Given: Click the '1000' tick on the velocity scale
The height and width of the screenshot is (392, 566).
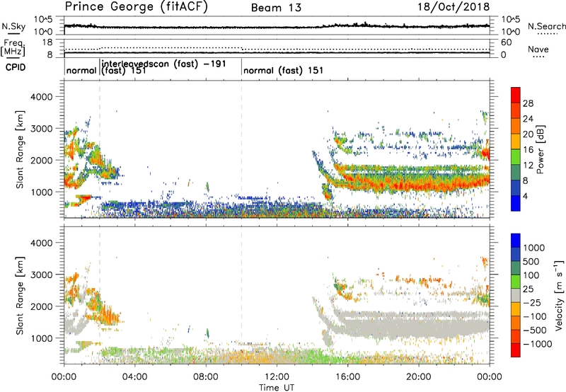Looking at the screenshot, I should click(x=533, y=248).
